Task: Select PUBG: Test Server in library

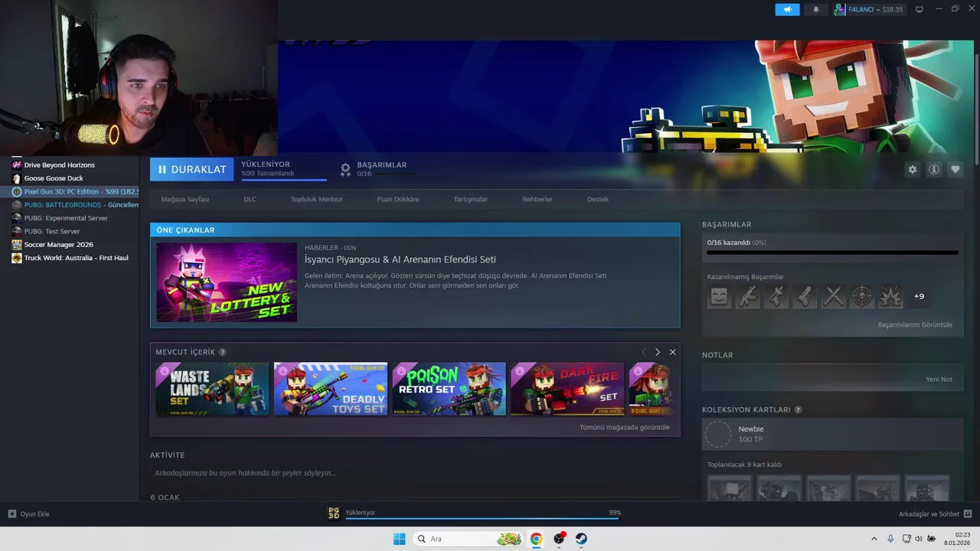Action: (x=70, y=231)
